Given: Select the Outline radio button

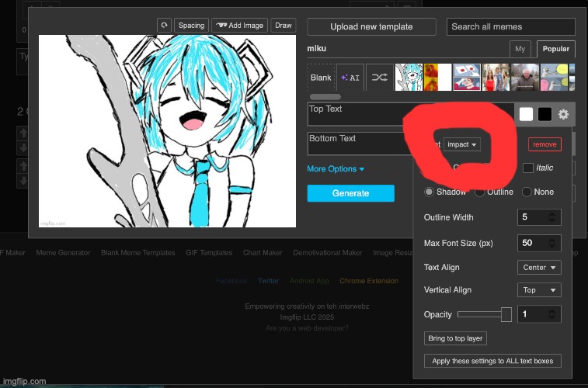Looking at the screenshot, I should click(480, 192).
